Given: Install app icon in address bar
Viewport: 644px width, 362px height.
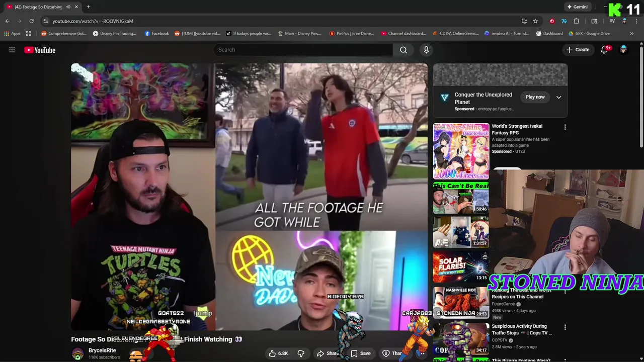Looking at the screenshot, I should (x=524, y=21).
